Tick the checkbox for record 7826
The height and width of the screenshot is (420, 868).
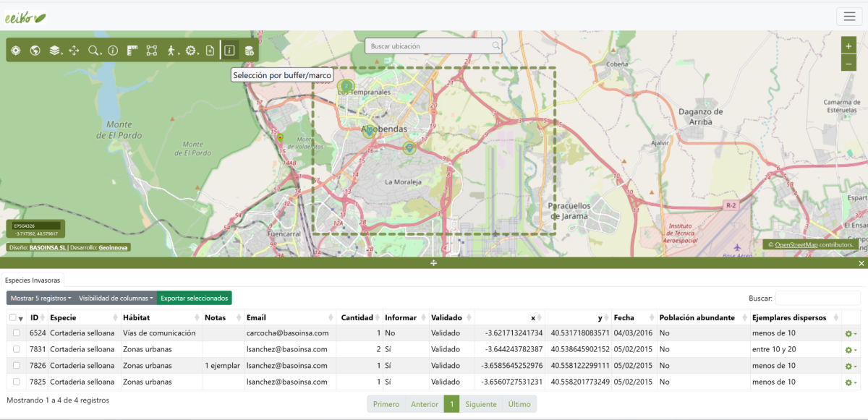point(16,366)
